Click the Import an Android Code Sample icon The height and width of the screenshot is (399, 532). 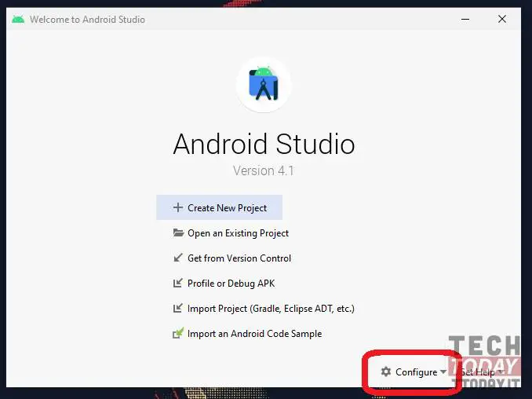coord(178,333)
